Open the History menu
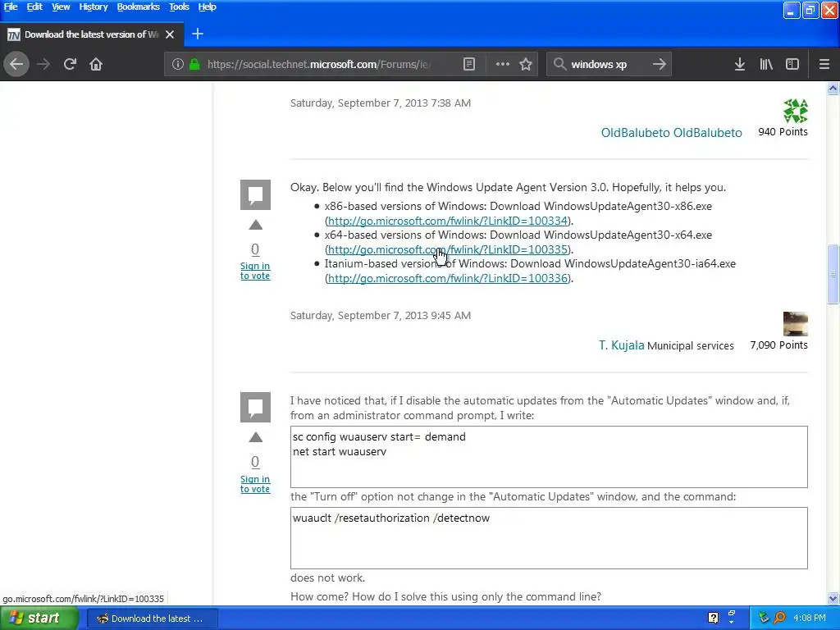The width and height of the screenshot is (840, 630). (x=94, y=7)
